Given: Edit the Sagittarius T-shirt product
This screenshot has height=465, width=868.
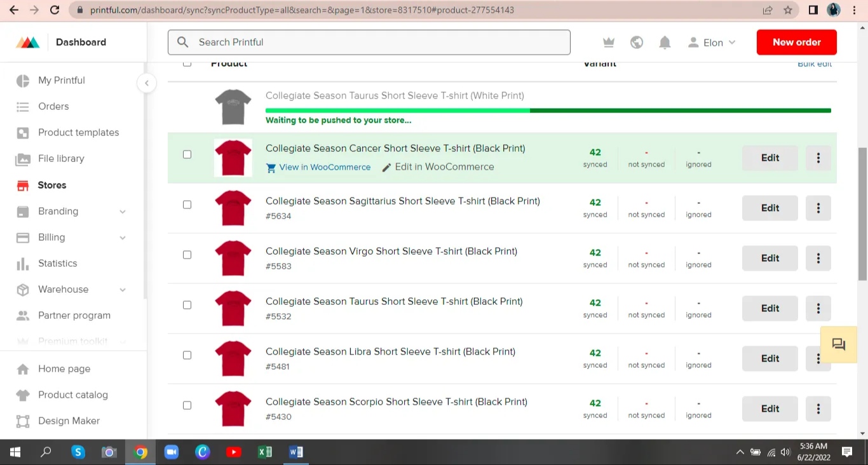Looking at the screenshot, I should (770, 208).
